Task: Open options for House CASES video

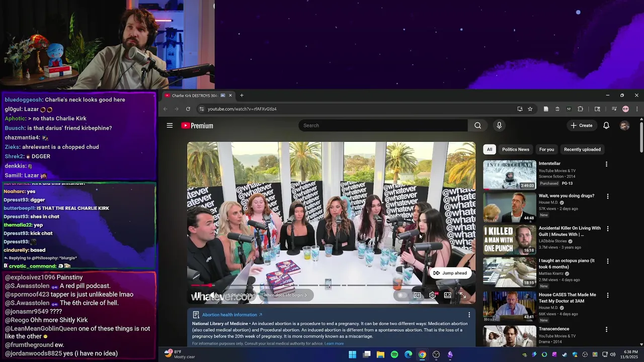Action: [x=607, y=295]
